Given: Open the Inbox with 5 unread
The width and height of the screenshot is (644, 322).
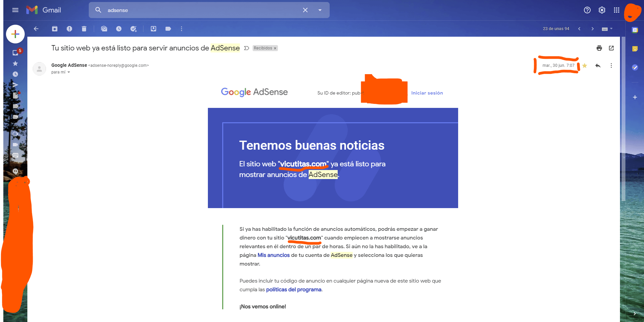Looking at the screenshot, I should (15, 52).
